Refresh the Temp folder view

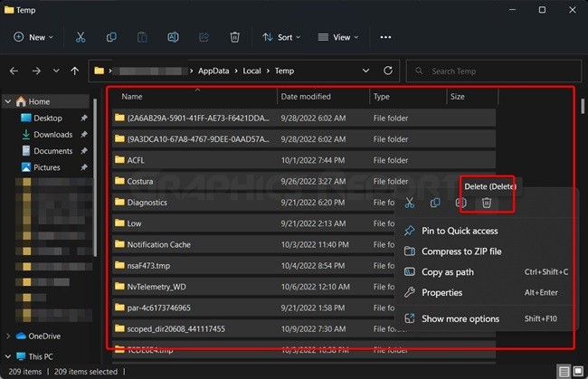coord(388,71)
